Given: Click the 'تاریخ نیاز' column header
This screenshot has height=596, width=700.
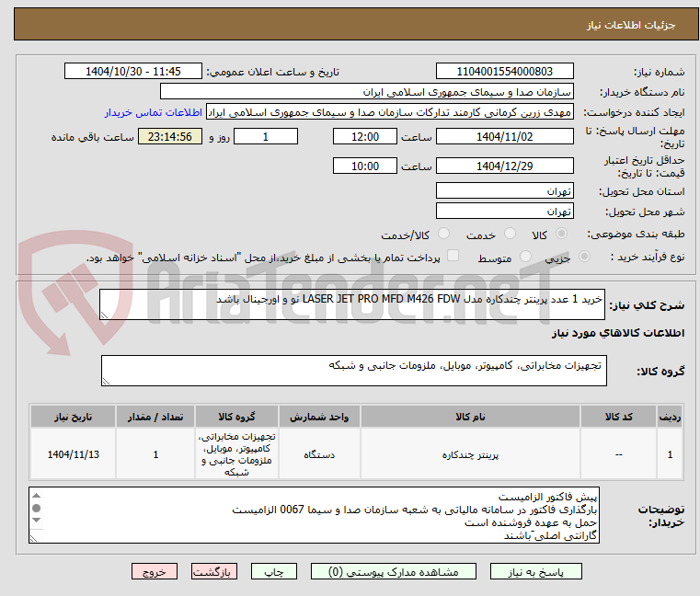Looking at the screenshot, I should tap(74, 417).
